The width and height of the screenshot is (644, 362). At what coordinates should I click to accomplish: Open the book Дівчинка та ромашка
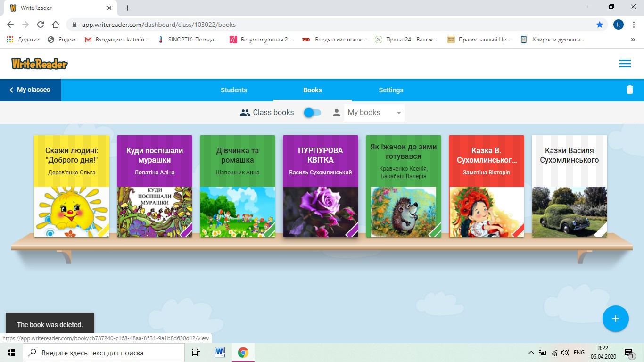[x=238, y=186]
